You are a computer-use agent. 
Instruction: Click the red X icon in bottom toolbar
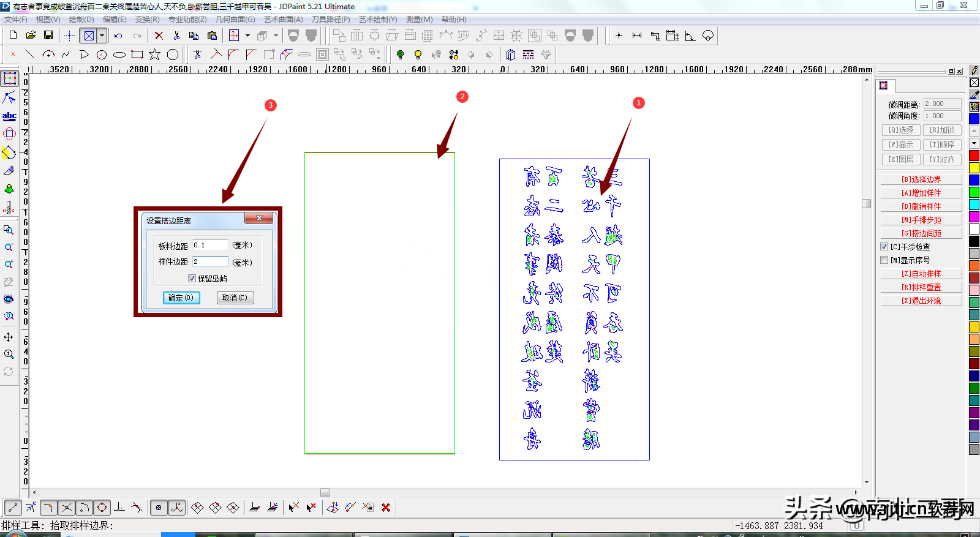386,507
